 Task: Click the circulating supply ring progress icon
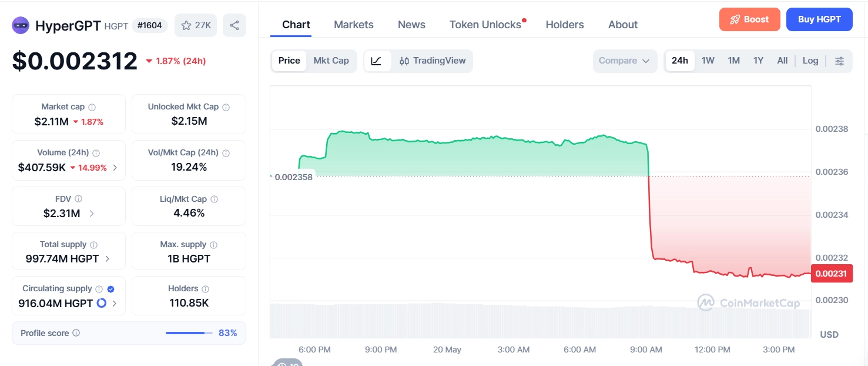pyautogui.click(x=101, y=303)
